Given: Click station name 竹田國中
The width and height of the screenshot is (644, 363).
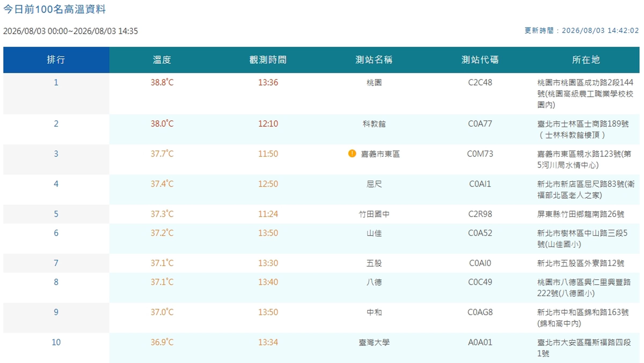Looking at the screenshot, I should (374, 214).
